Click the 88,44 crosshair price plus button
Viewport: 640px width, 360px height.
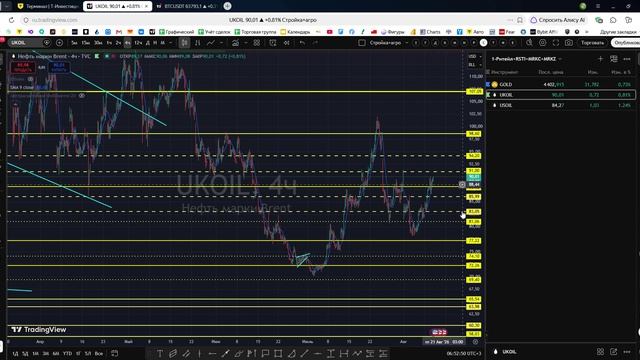coord(462,184)
